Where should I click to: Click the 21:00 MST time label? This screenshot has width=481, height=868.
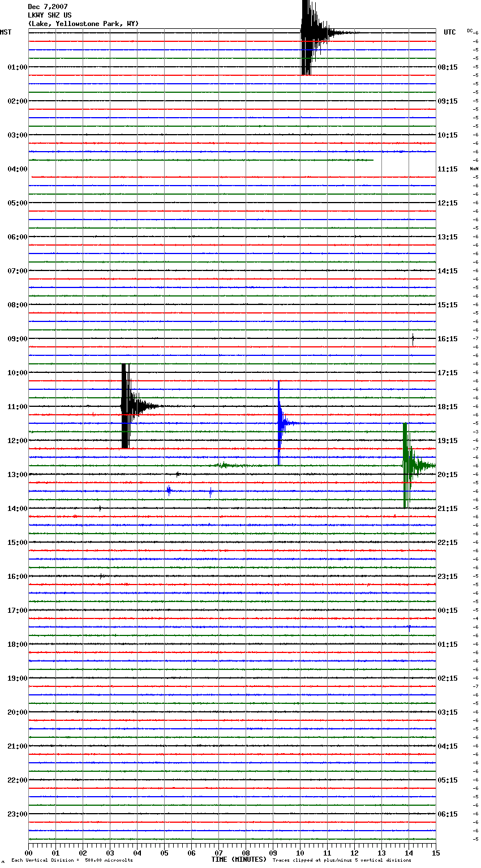click(x=18, y=746)
